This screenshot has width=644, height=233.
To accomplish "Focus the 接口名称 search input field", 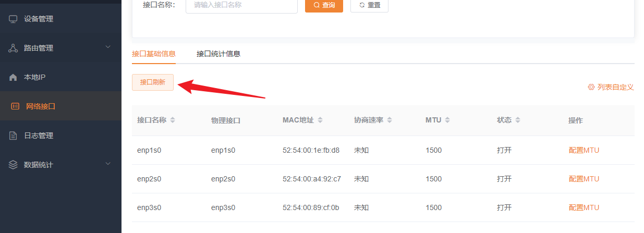I will (241, 6).
